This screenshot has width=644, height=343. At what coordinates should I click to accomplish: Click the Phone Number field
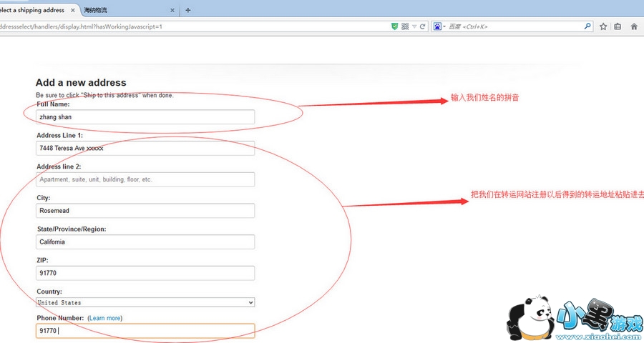[x=145, y=331]
